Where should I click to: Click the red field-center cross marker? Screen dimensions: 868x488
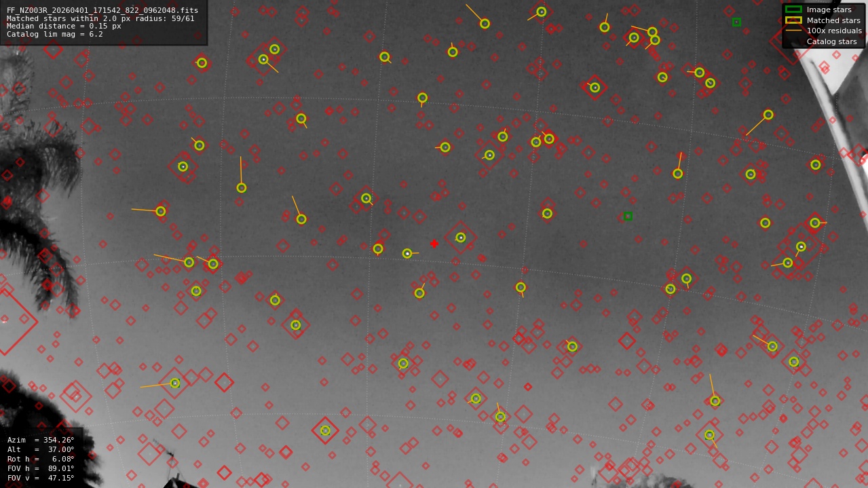(434, 244)
